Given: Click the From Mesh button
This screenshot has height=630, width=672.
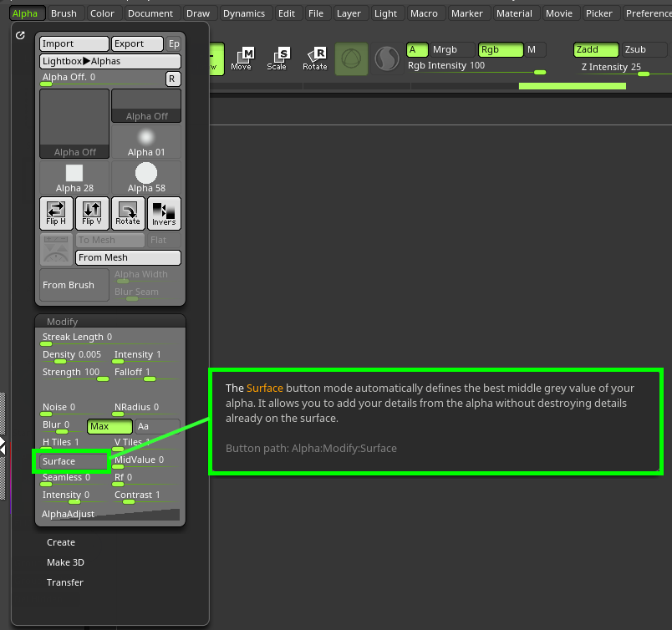Looking at the screenshot, I should pyautogui.click(x=128, y=257).
